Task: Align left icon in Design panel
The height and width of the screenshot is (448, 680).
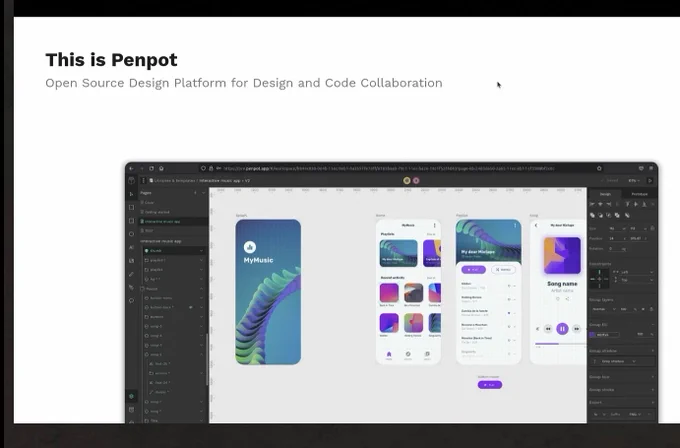Action: (x=592, y=204)
